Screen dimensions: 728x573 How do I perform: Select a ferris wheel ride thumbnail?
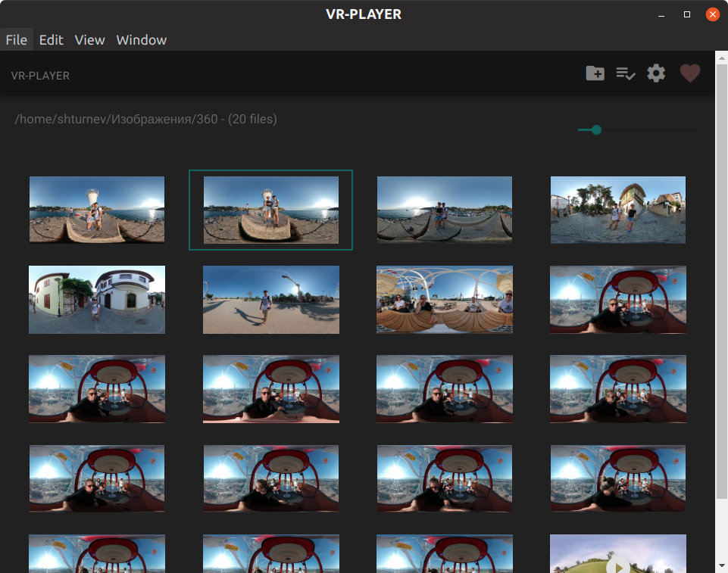[x=270, y=388]
